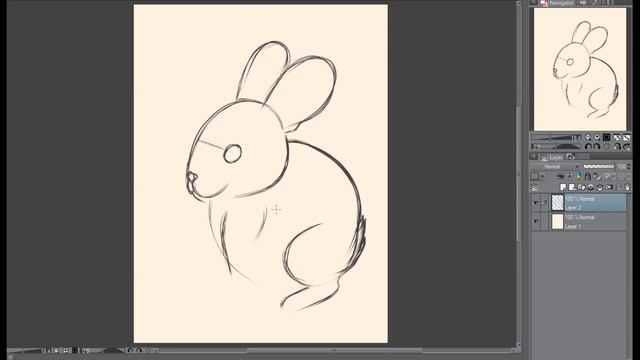Click Navigator zoom slider
The image size is (640, 360).
pos(556,137)
